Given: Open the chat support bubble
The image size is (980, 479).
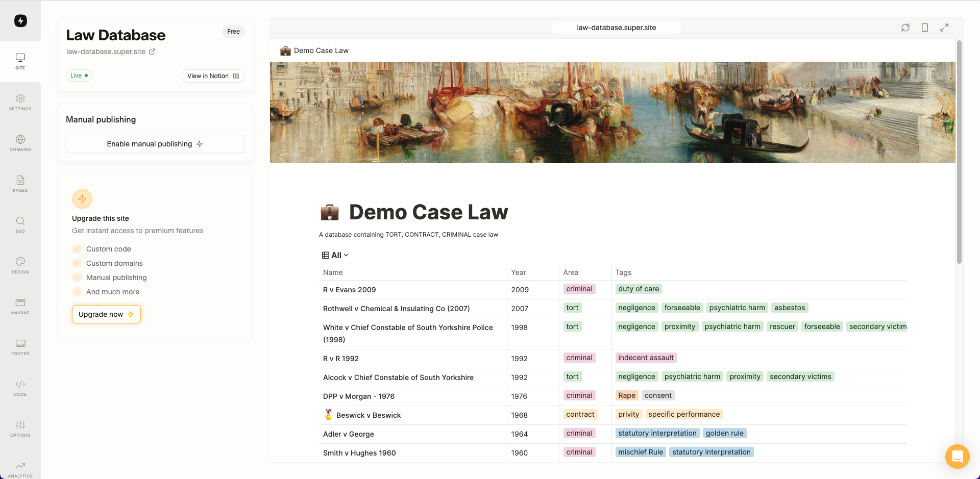Looking at the screenshot, I should click(958, 457).
